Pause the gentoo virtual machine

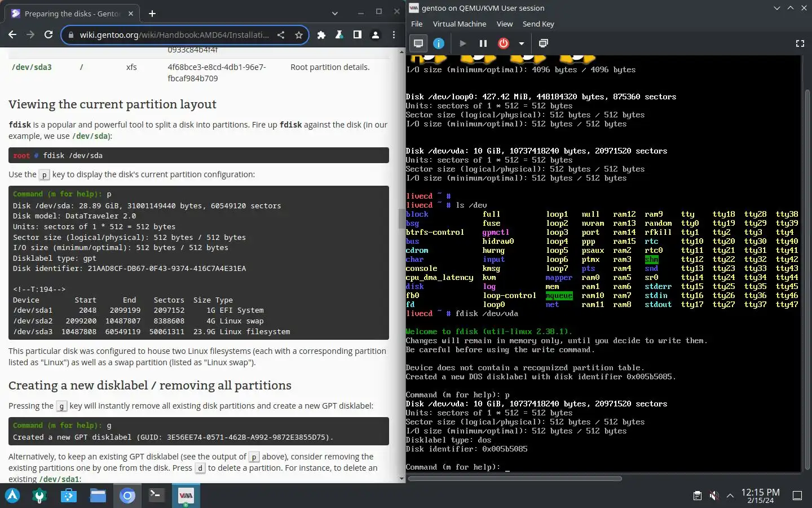point(483,43)
